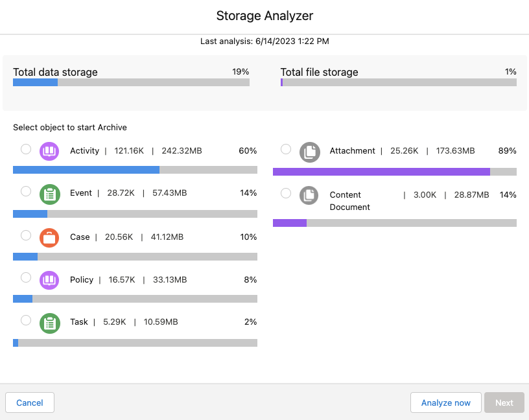The height and width of the screenshot is (420, 529).
Task: Choose the Case object radio button
Action: [x=26, y=235]
